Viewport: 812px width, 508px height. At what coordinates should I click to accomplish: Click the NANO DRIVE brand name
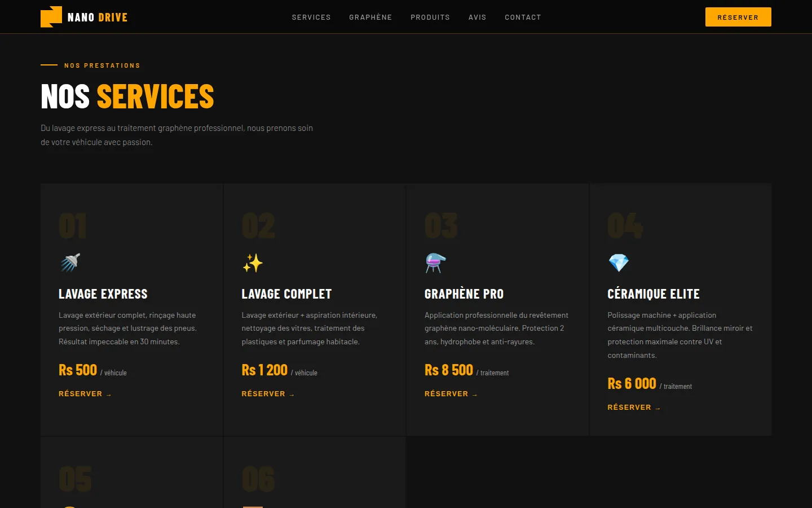point(98,17)
